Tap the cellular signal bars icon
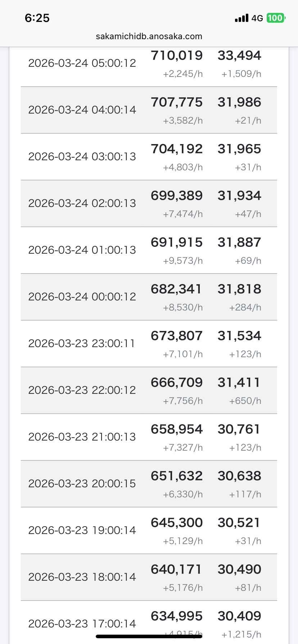The width and height of the screenshot is (298, 644). 241,18
